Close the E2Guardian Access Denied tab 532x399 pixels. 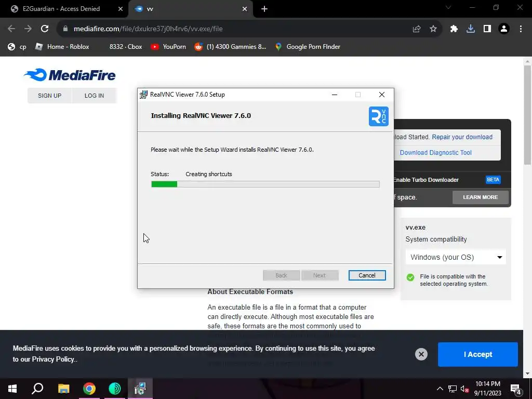point(121,9)
